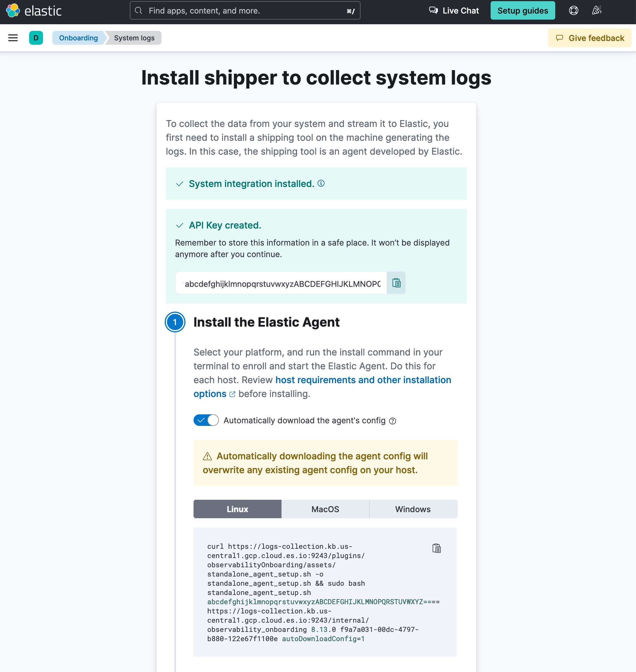
Task: Open the hamburger navigation menu
Action: click(13, 38)
